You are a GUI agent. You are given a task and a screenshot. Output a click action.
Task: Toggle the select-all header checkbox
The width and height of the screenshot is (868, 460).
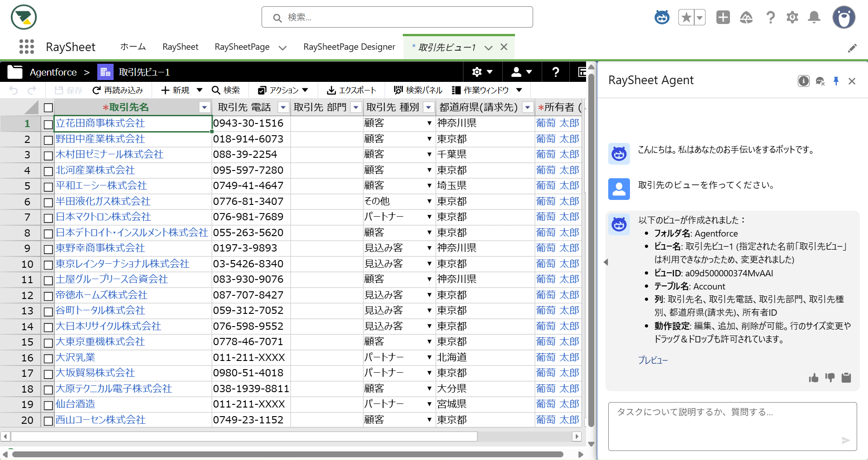tap(48, 108)
